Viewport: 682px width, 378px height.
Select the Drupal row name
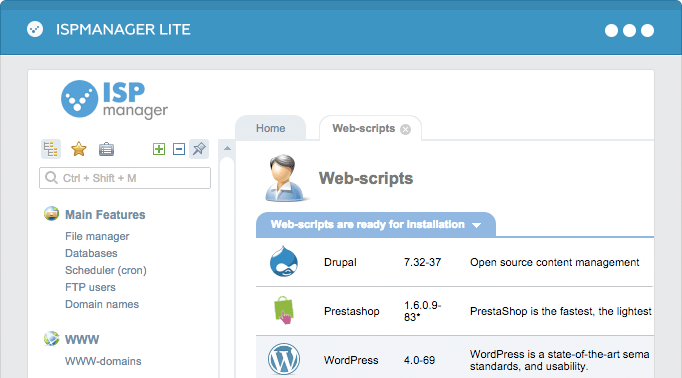pos(340,262)
